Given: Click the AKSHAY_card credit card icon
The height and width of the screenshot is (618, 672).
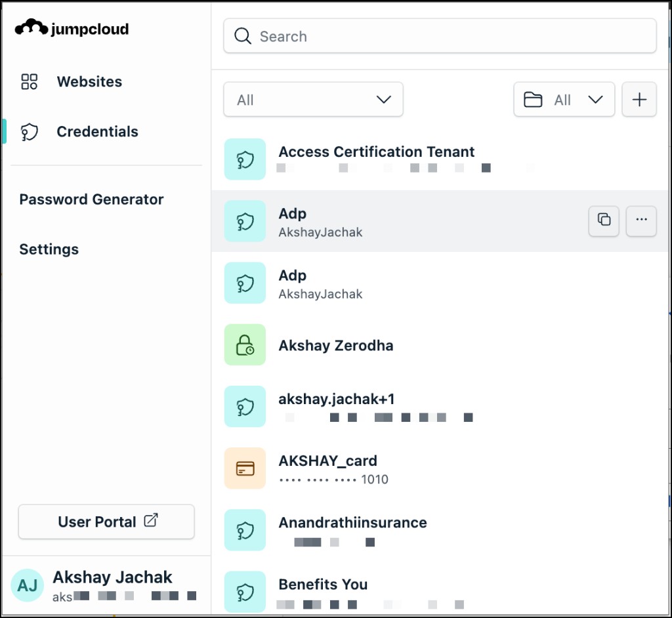Looking at the screenshot, I should point(245,468).
